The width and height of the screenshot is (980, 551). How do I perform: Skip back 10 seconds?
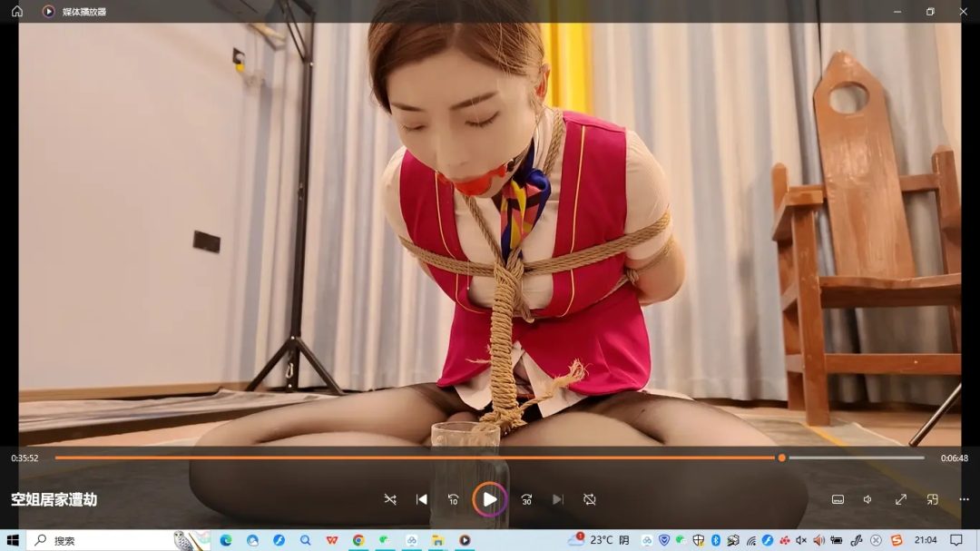click(453, 499)
